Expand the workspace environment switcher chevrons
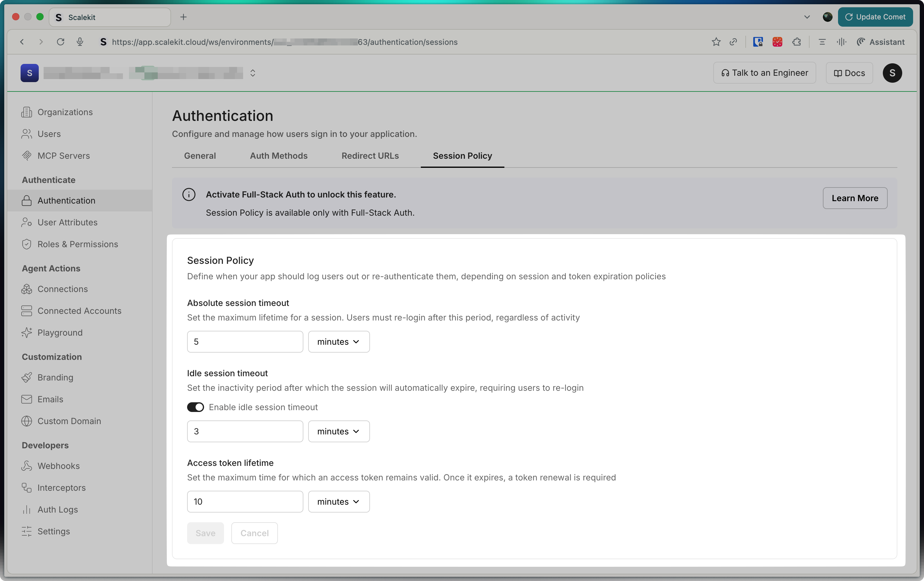 point(252,73)
